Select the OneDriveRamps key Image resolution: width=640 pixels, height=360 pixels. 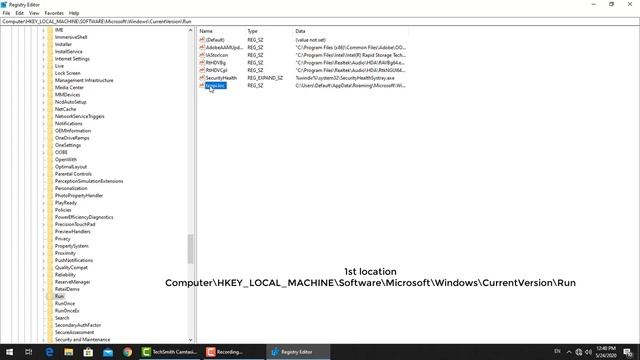point(72,138)
